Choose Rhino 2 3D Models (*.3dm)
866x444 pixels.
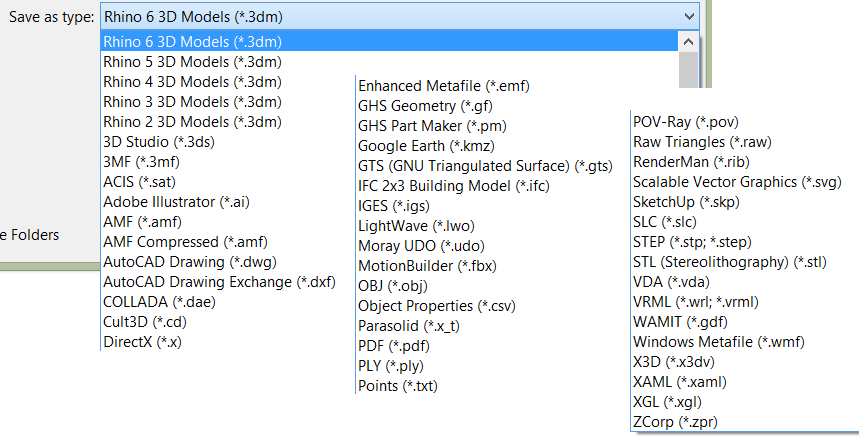(x=192, y=121)
